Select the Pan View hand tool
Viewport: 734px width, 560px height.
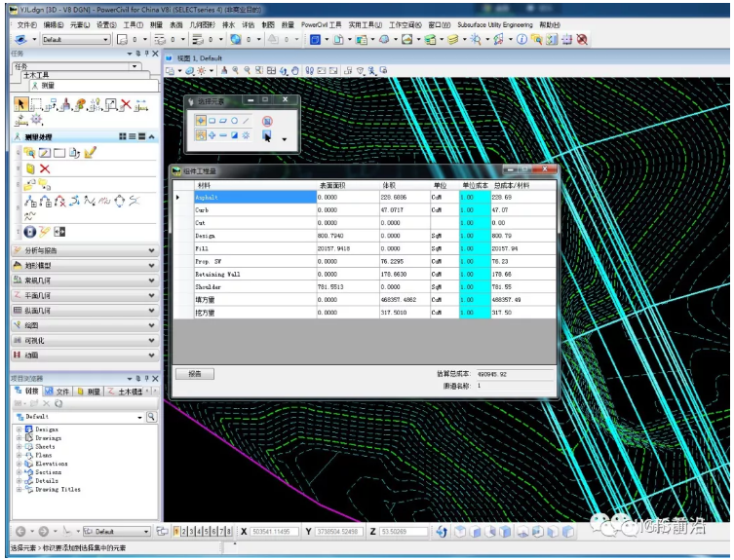[x=295, y=71]
